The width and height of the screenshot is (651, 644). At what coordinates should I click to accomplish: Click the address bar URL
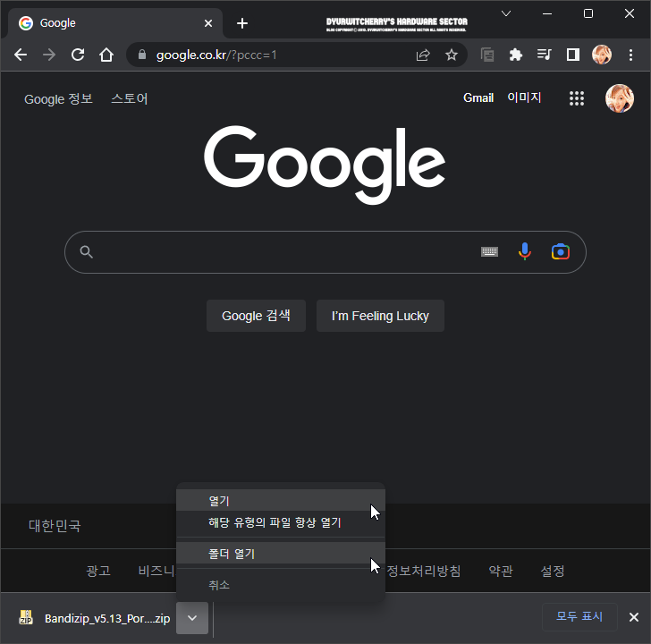[x=216, y=55]
